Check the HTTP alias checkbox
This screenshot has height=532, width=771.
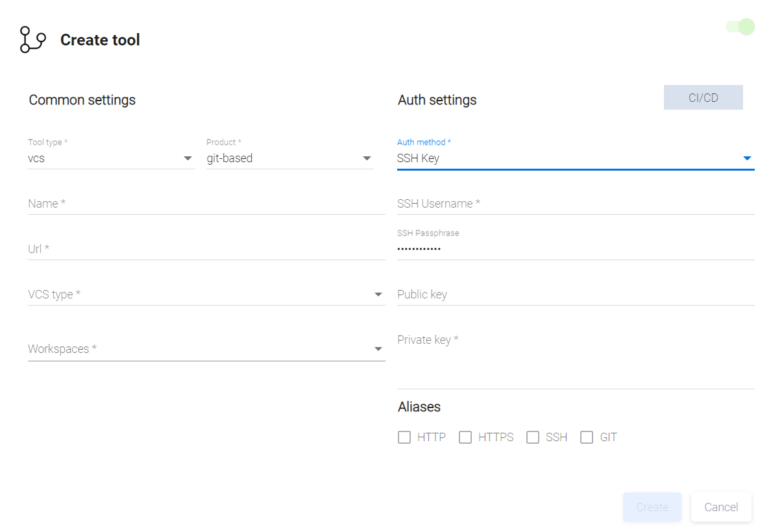click(404, 437)
